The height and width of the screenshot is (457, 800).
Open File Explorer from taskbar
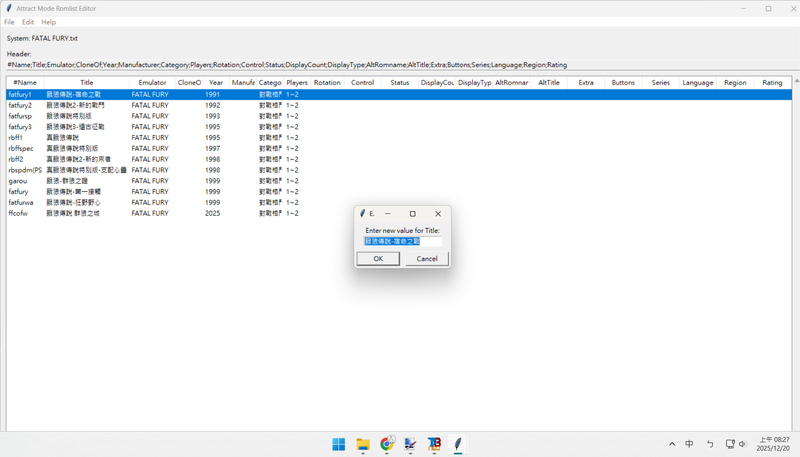363,444
